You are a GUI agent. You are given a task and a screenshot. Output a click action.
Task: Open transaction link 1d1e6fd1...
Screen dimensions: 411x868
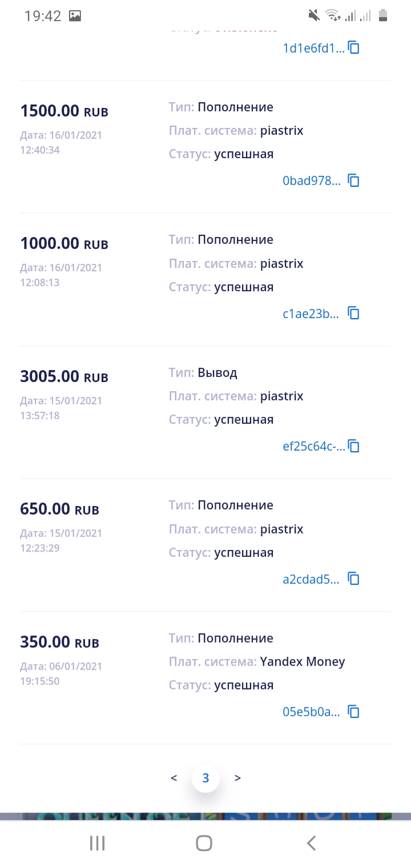(314, 48)
